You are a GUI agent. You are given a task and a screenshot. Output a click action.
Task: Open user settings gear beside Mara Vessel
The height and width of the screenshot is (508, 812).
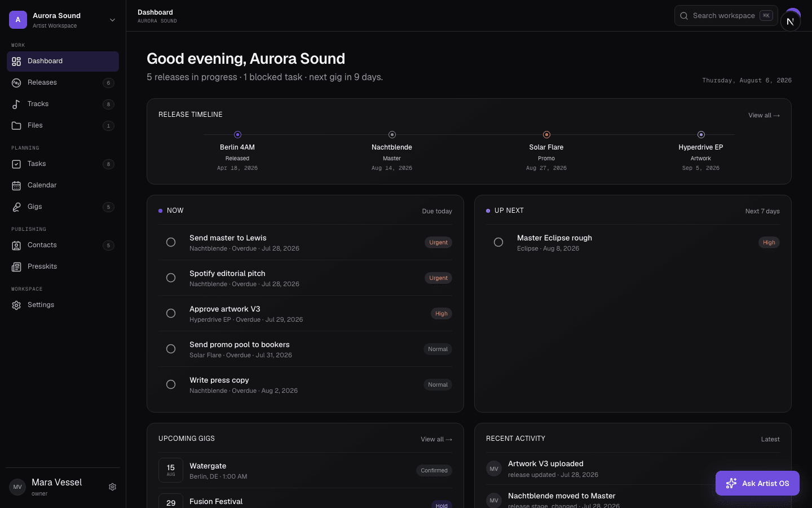(112, 487)
